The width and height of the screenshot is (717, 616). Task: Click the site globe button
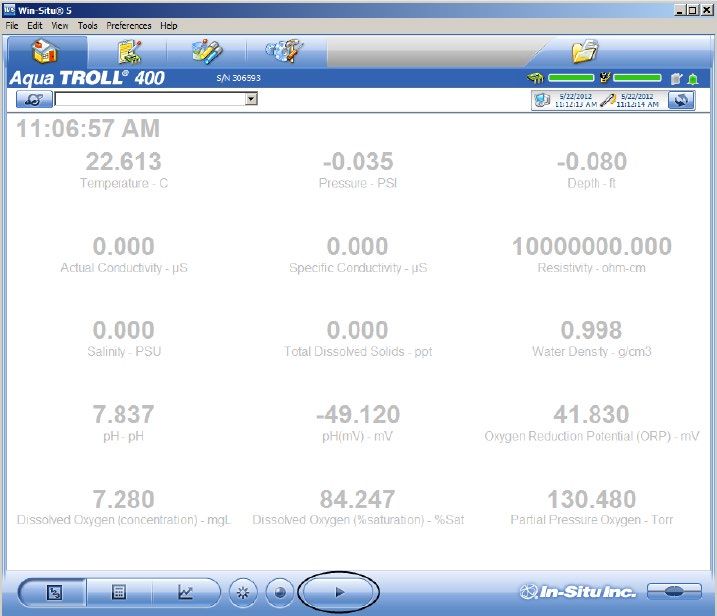coord(34,99)
